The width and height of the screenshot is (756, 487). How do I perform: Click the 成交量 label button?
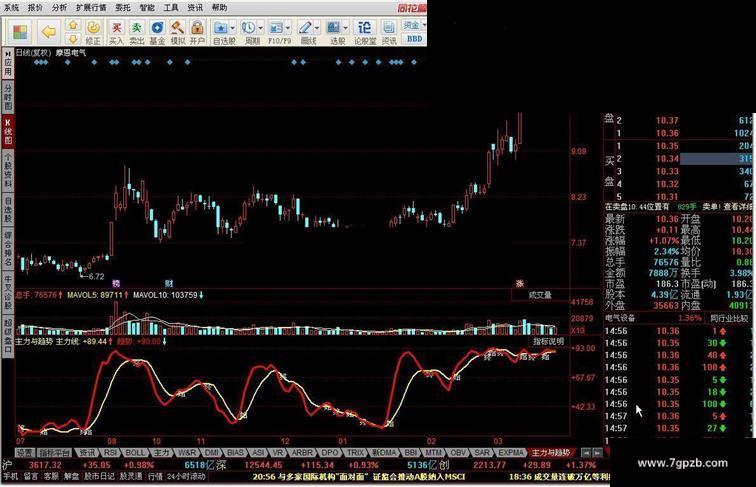pyautogui.click(x=540, y=295)
